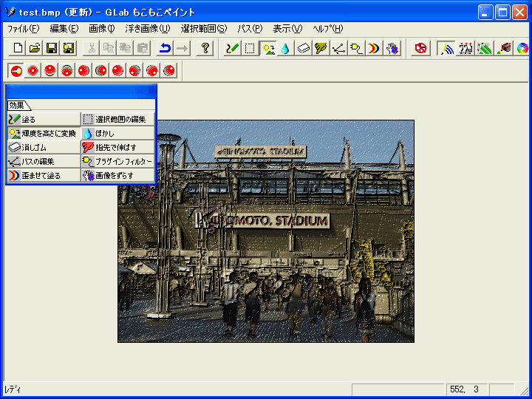The width and height of the screenshot is (532, 399).
Task: Click the 輝度を高さに変換 button in the panel
Action: click(x=44, y=133)
